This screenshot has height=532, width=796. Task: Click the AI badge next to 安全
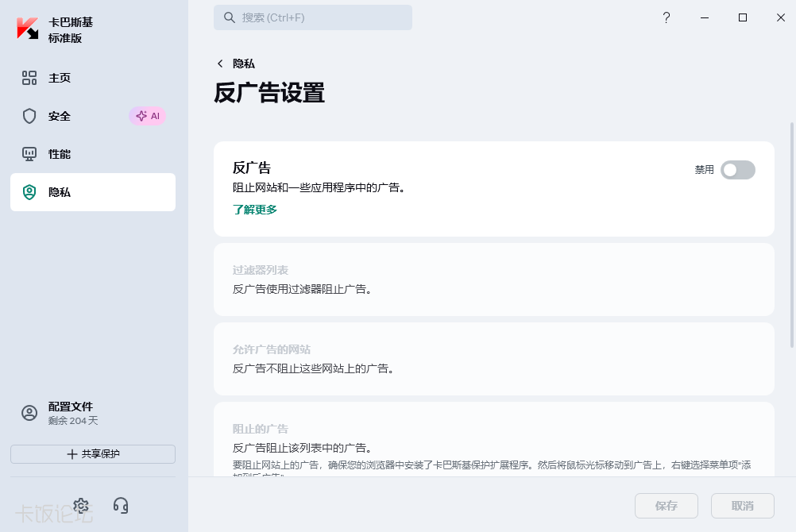click(147, 116)
